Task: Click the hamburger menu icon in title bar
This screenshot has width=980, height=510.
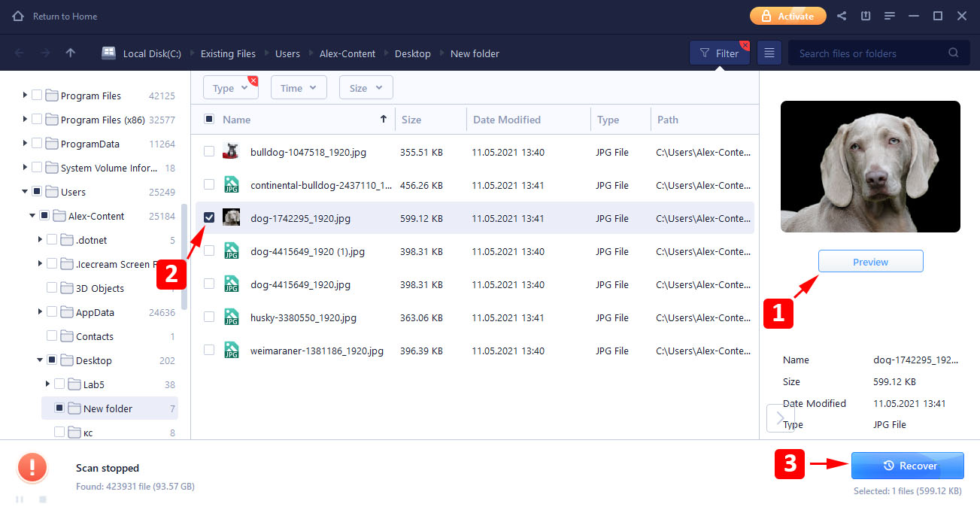Action: [890, 16]
